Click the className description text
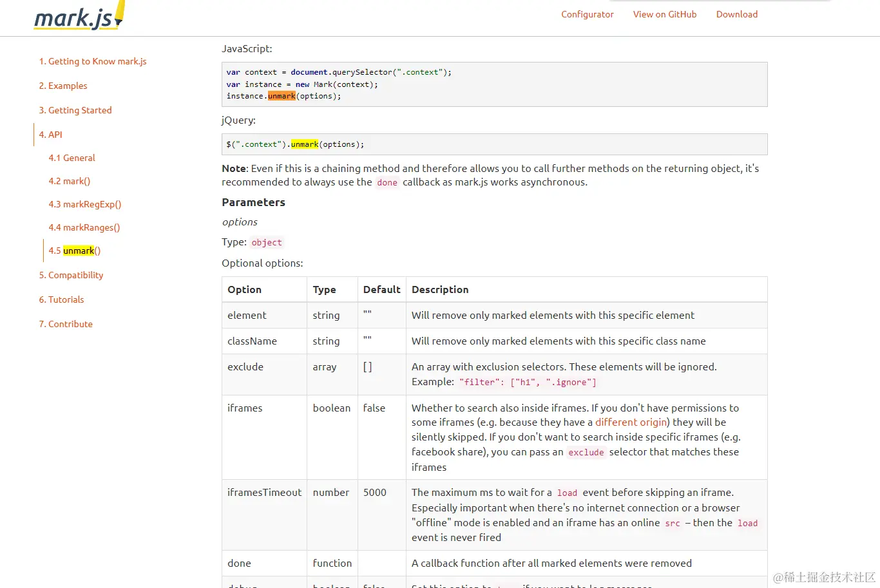This screenshot has width=880, height=588. point(559,341)
